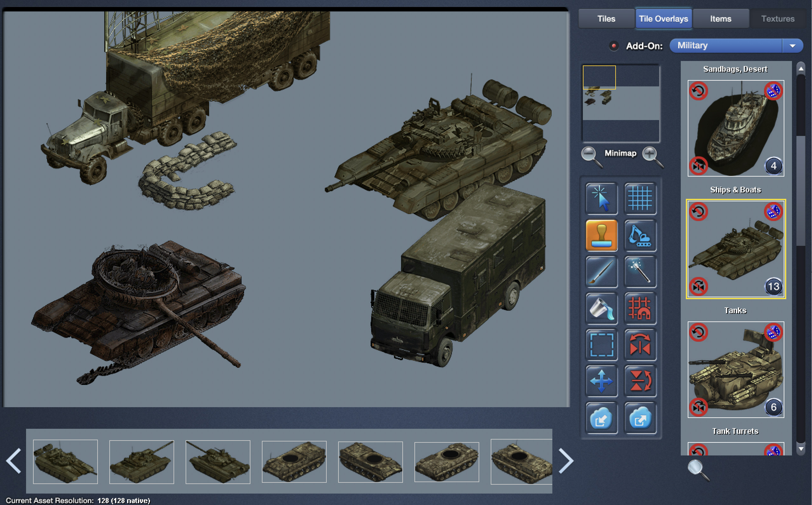Toggle rotation lock on the Sandbags Desert asset
The width and height of the screenshot is (812, 505).
[x=699, y=91]
